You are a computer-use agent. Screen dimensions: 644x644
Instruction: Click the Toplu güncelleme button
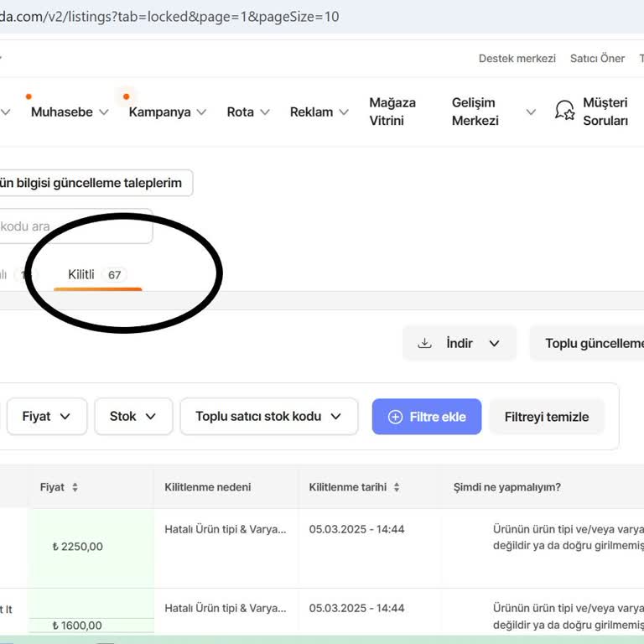click(588, 343)
